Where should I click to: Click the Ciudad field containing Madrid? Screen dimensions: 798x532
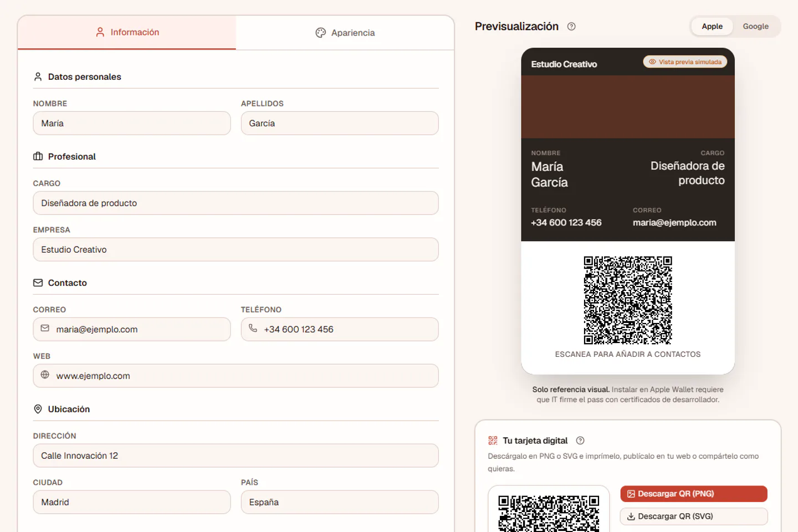tap(132, 502)
